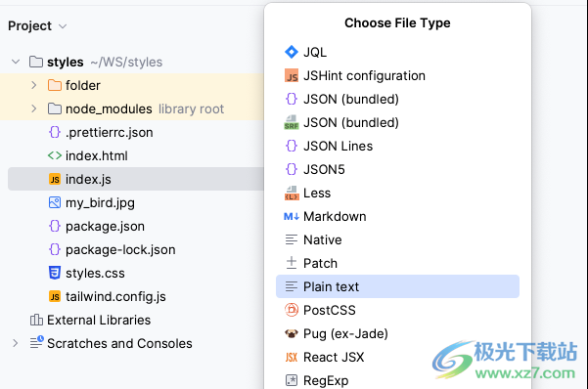The height and width of the screenshot is (389, 588).
Task: Pick Less as file type
Action: click(397, 193)
